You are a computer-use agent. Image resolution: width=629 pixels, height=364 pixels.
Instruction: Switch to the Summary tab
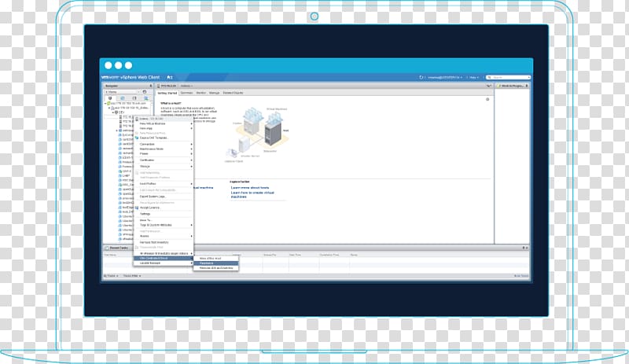tap(186, 93)
